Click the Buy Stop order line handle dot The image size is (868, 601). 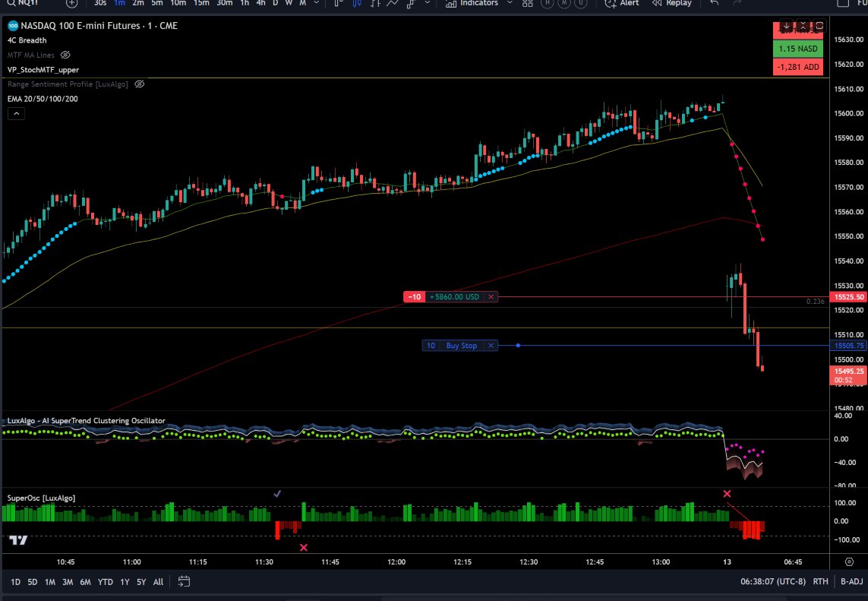coord(518,346)
